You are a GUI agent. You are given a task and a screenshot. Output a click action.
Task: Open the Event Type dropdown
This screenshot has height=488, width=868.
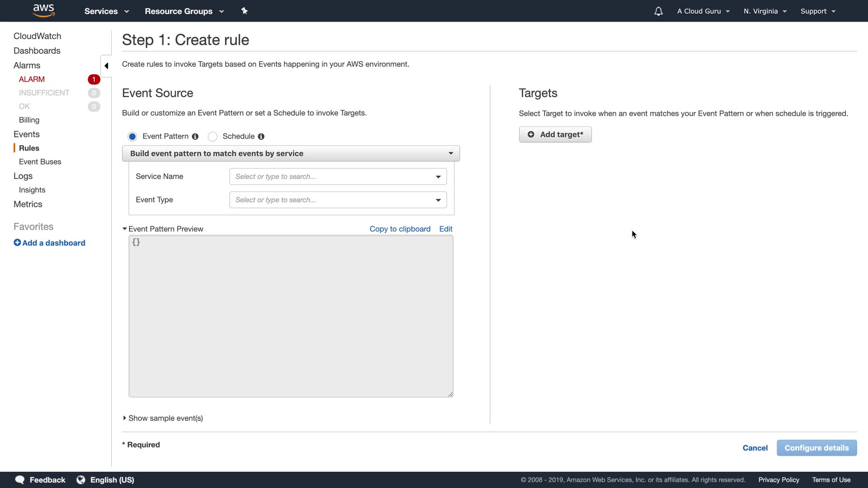point(338,200)
